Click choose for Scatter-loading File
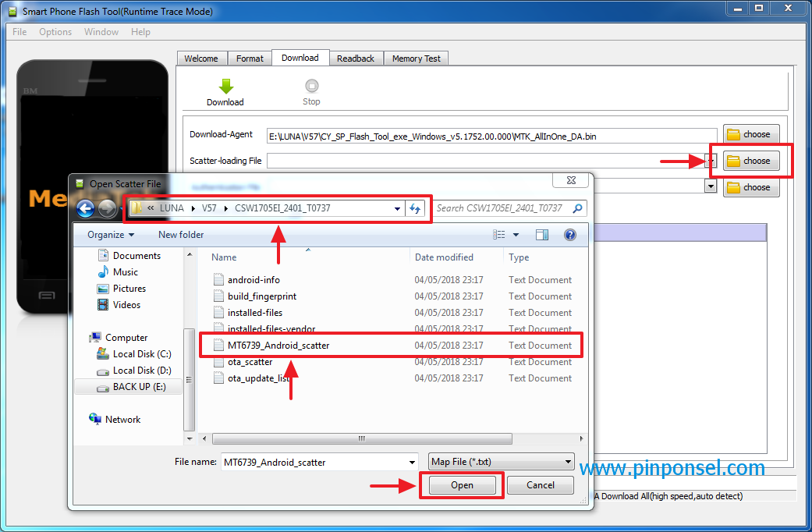812x532 pixels. [x=751, y=161]
